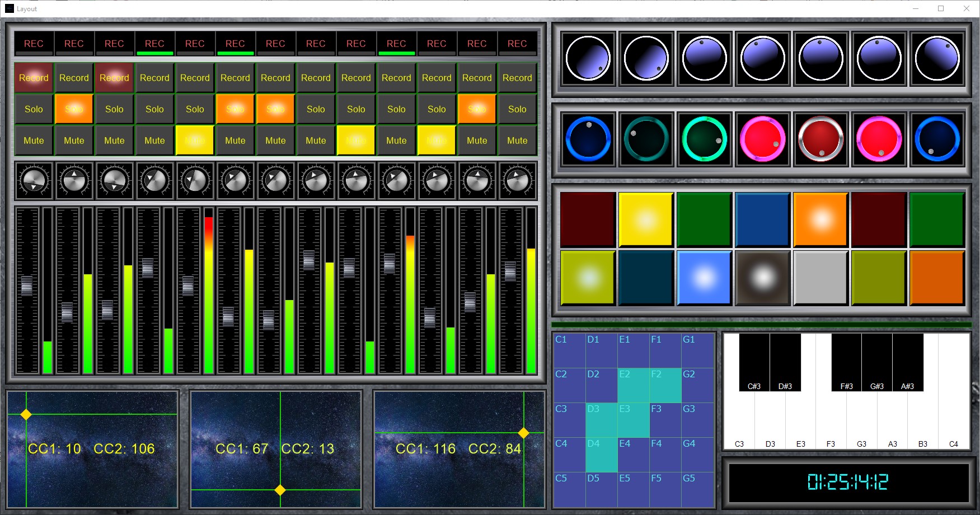Toggle REC with green indicator on channel ten
The image size is (980, 515).
[x=396, y=44]
